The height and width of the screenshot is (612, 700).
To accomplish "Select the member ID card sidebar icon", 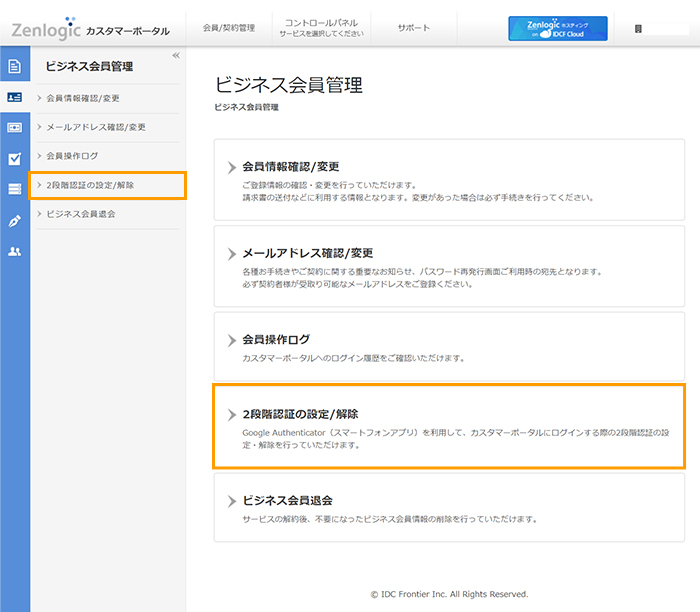I will pos(14,97).
